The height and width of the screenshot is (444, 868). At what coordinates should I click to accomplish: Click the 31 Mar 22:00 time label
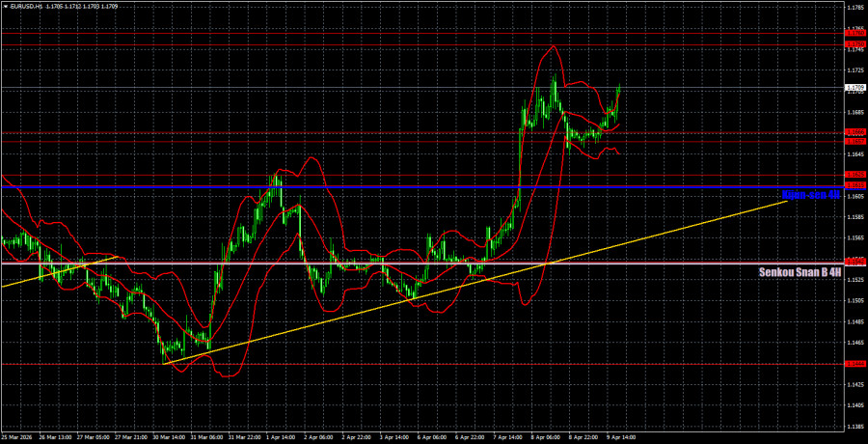point(246,437)
